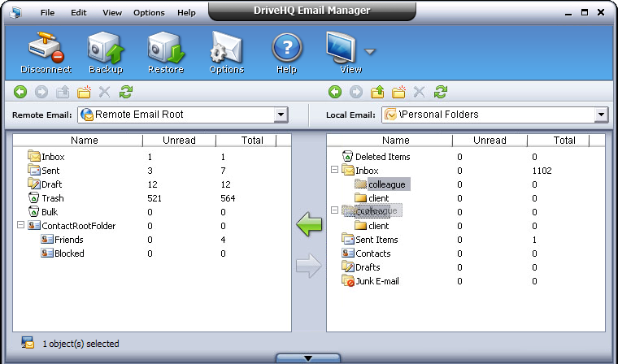
Task: Open the Remote Email Root dropdown
Action: tap(281, 115)
